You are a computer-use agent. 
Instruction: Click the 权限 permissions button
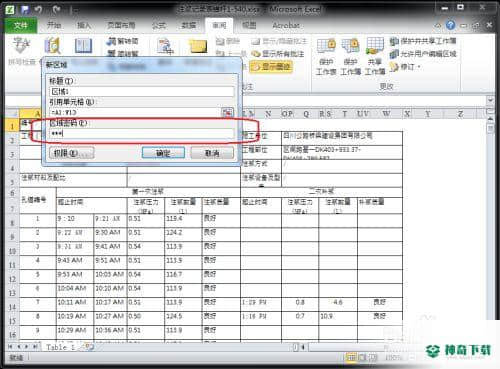click(x=71, y=153)
